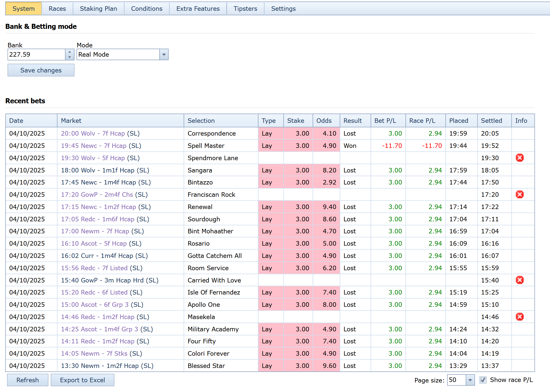Switch to the Staking Plan tab
This screenshot has width=550, height=392.
pyautogui.click(x=98, y=9)
